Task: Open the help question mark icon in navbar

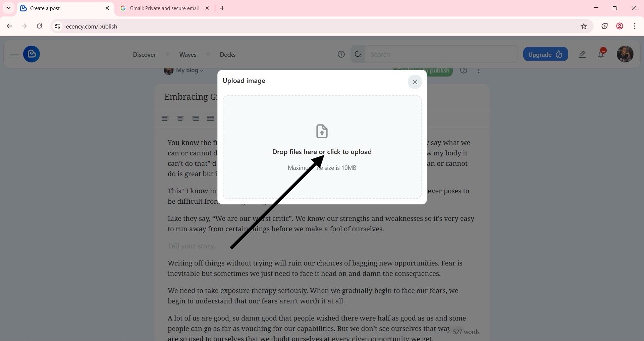Action: click(341, 54)
